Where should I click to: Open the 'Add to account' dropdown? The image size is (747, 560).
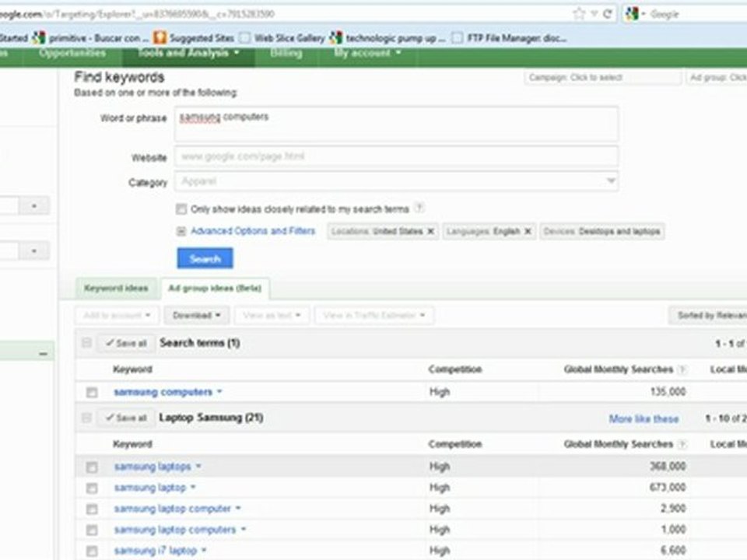pyautogui.click(x=116, y=315)
